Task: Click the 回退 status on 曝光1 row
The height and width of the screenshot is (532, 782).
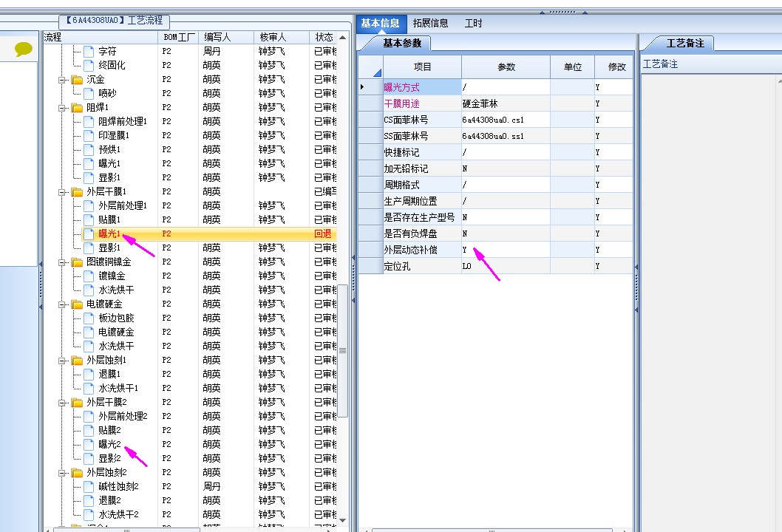Action: [x=323, y=233]
